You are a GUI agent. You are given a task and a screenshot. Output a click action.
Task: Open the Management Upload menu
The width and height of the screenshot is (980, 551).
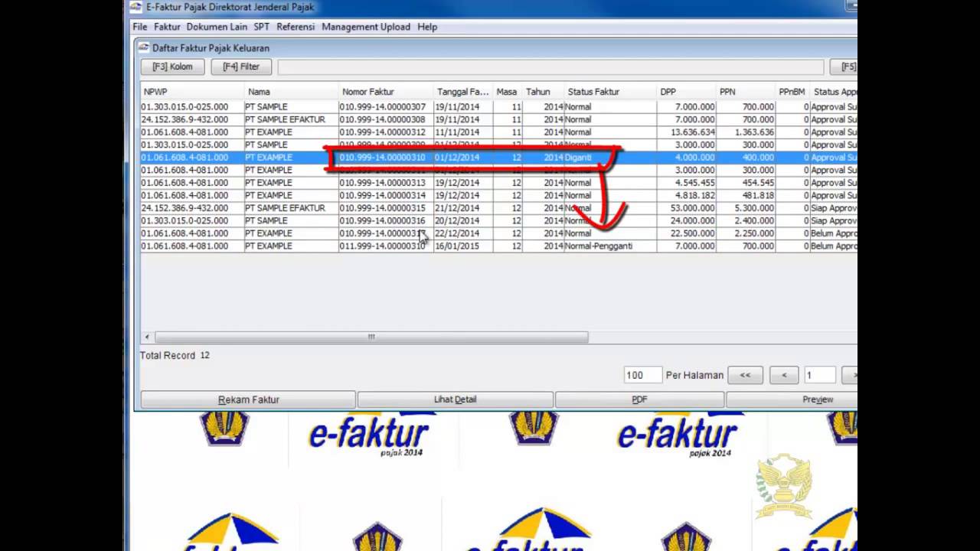coord(366,27)
